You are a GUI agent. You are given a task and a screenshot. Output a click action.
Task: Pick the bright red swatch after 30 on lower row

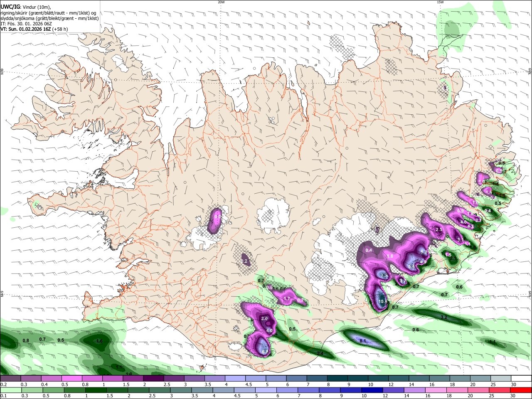[x=521, y=390]
